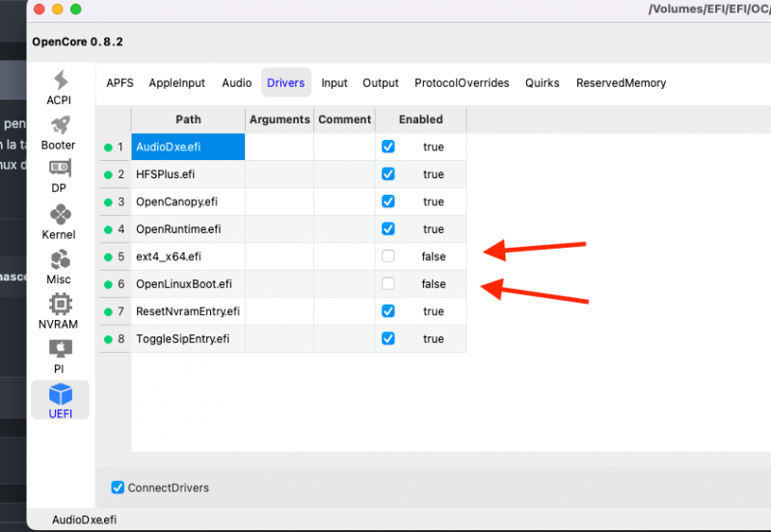Click the Arguments column header
This screenshot has width=771, height=532.
click(x=279, y=120)
